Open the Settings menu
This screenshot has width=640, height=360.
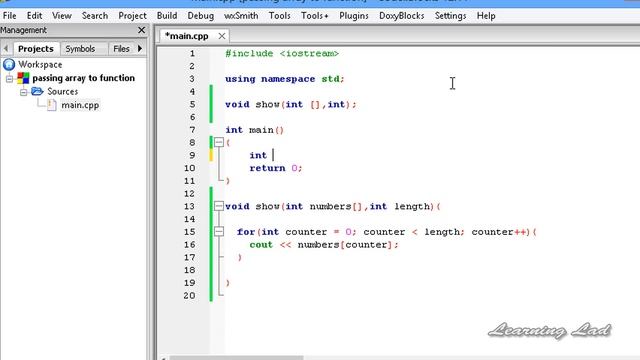450,16
